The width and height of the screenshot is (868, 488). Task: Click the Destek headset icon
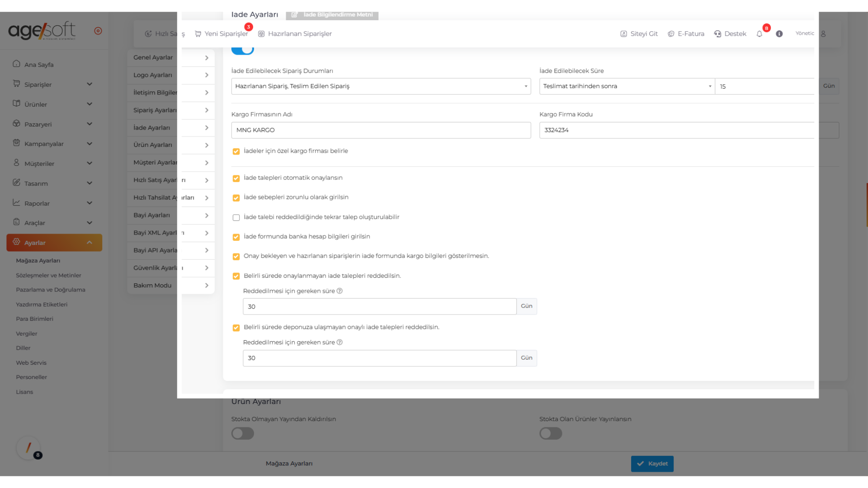click(x=717, y=34)
